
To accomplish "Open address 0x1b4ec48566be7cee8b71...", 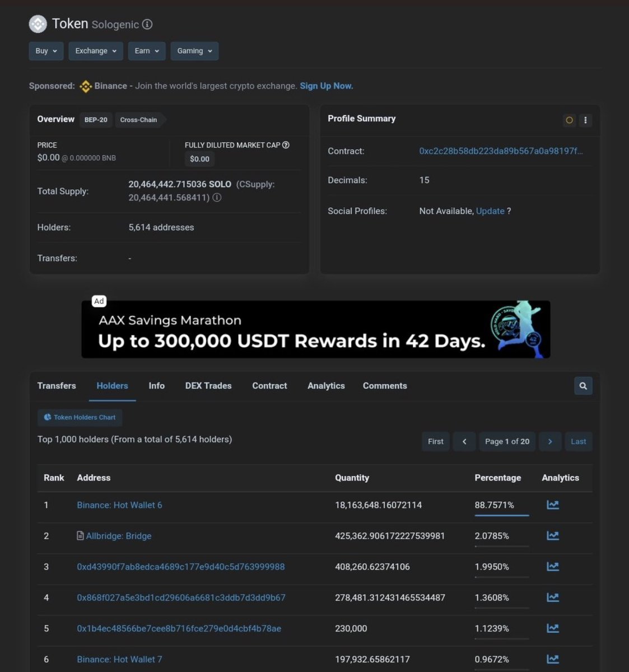I will (179, 628).
